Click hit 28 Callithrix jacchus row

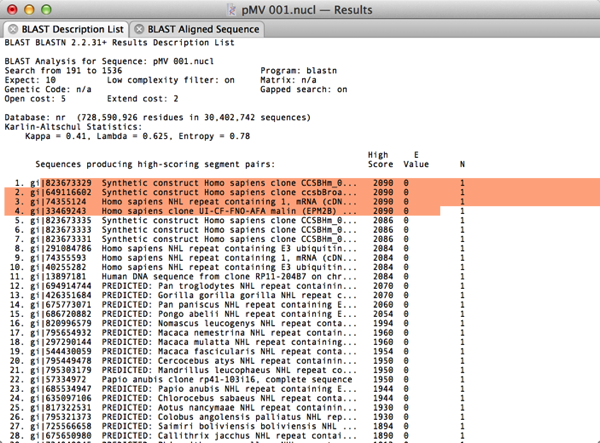[200, 437]
